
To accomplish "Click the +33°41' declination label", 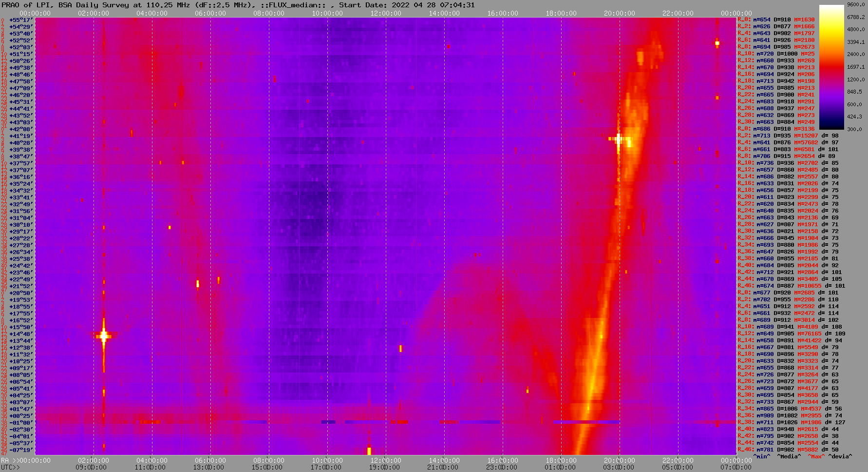I will (21, 197).
